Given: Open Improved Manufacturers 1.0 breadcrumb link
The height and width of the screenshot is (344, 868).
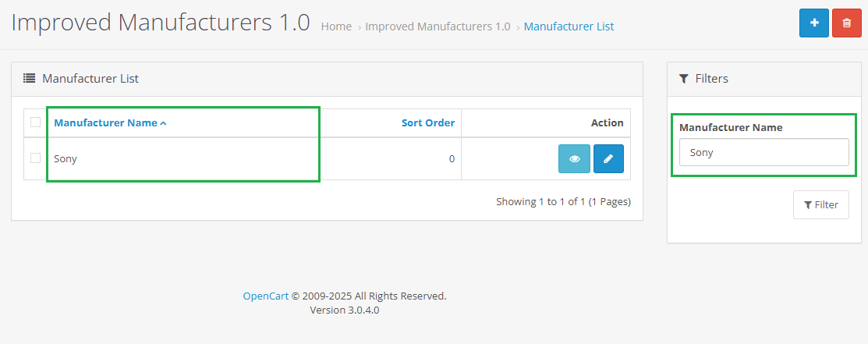Looking at the screenshot, I should click(x=438, y=27).
